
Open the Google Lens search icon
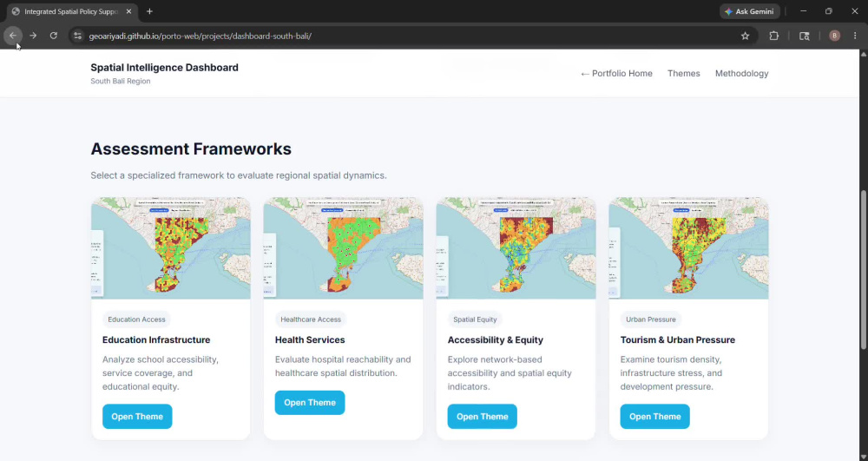click(805, 36)
